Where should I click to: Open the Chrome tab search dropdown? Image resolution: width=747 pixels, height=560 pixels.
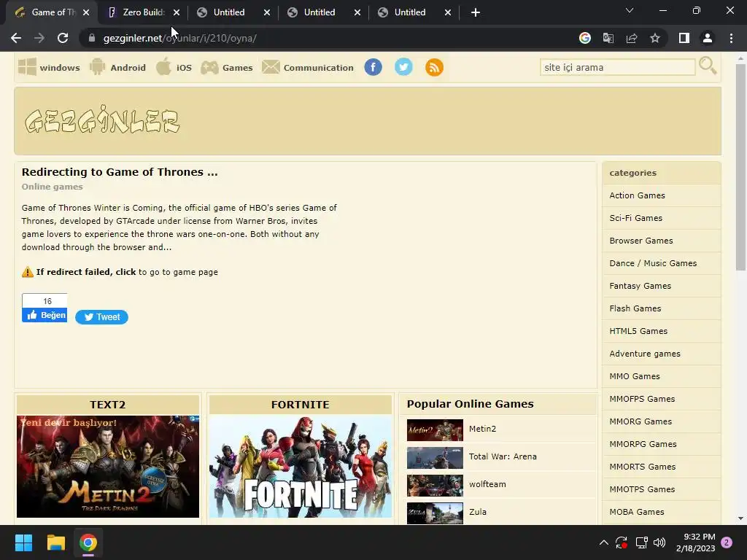pos(630,10)
